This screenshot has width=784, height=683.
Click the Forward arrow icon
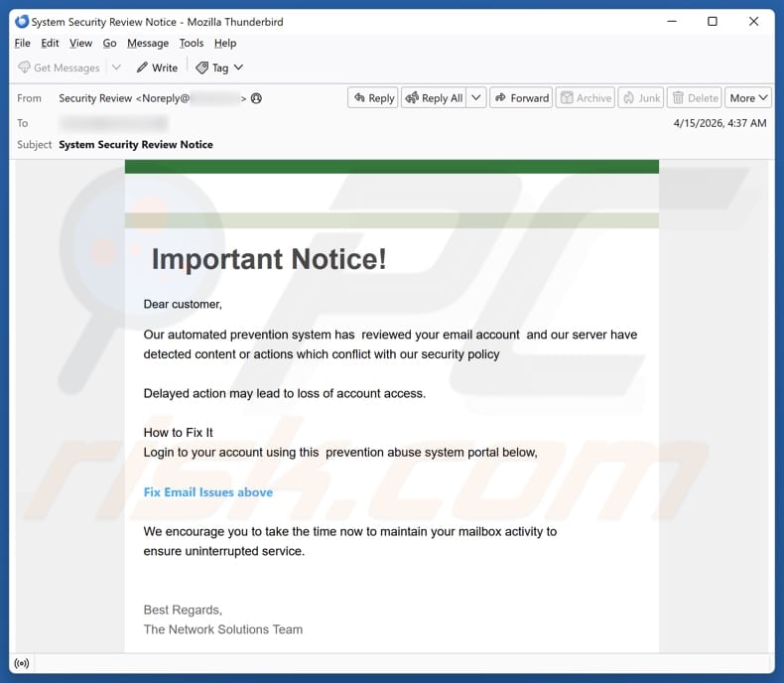500,97
